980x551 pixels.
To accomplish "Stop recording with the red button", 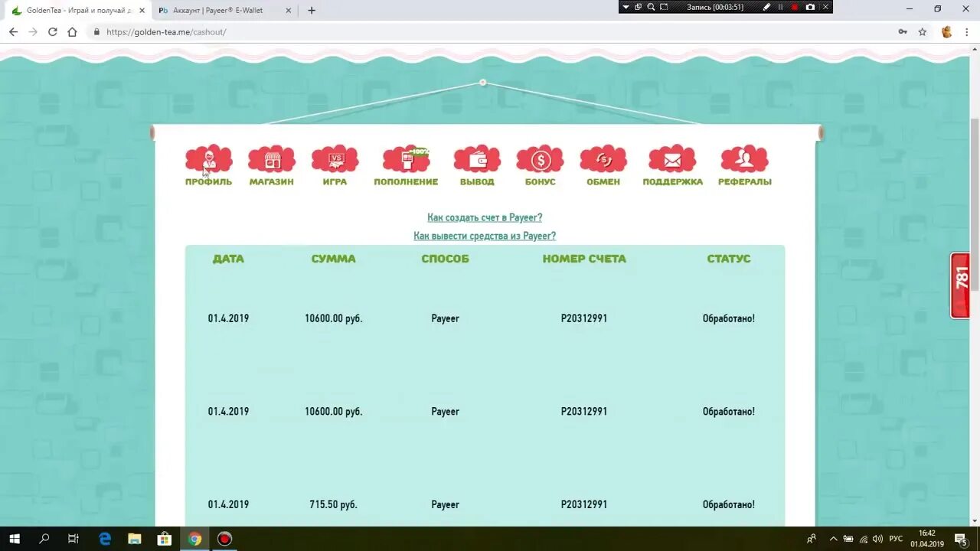I will click(795, 7).
